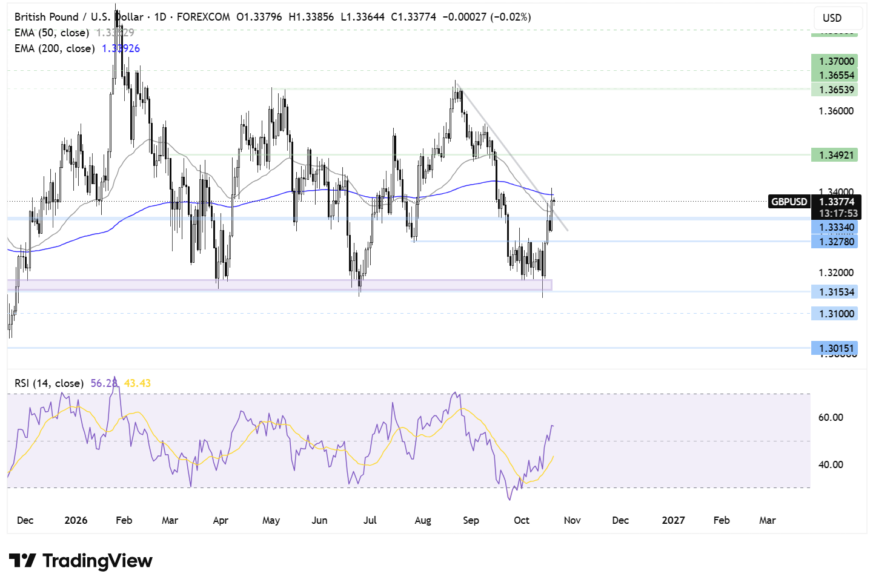Click the TradingView logo
The width and height of the screenshot is (876, 588).
click(81, 561)
